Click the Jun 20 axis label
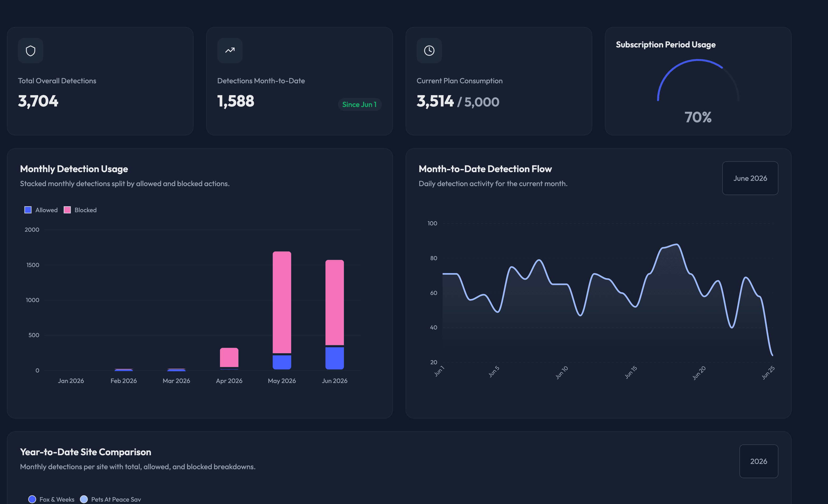828x504 pixels. [699, 373]
